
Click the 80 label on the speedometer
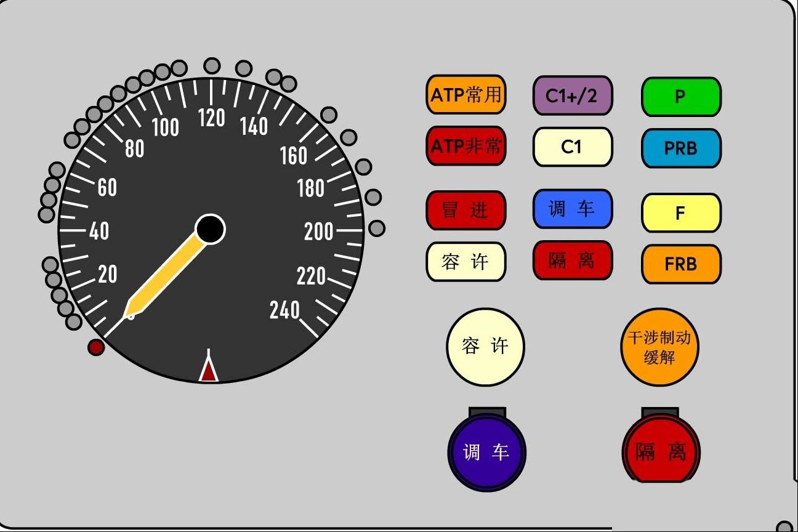pos(134,148)
